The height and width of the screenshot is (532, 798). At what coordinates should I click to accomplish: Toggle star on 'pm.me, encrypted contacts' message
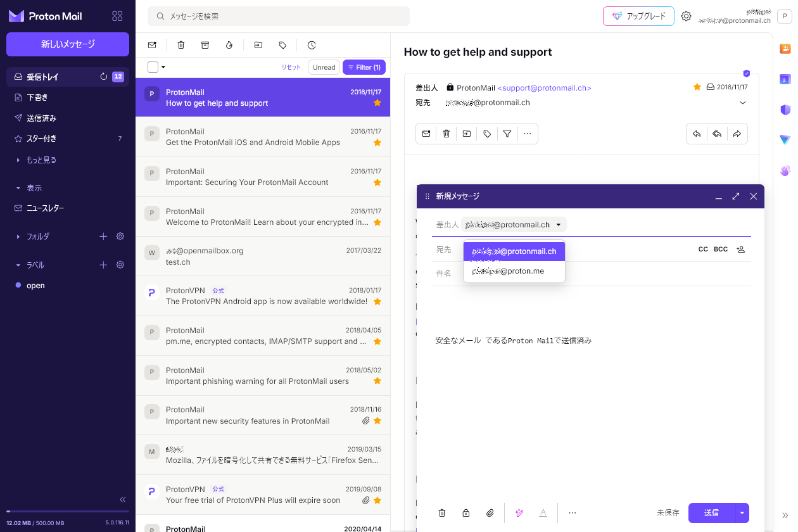[377, 342]
